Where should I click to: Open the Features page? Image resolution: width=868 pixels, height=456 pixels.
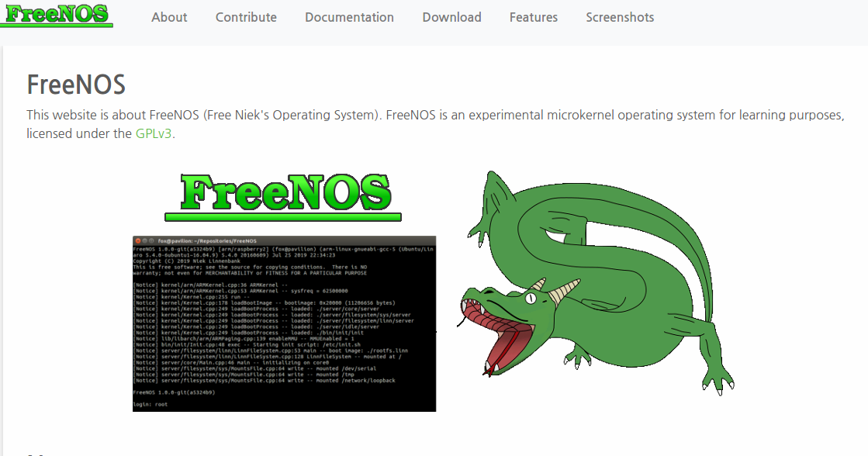(x=534, y=17)
